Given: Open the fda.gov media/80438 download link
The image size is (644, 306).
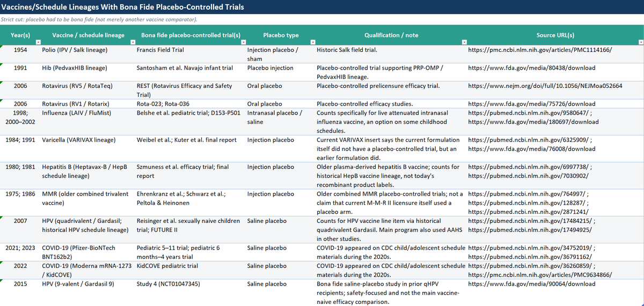Looking at the screenshot, I should 531,68.
